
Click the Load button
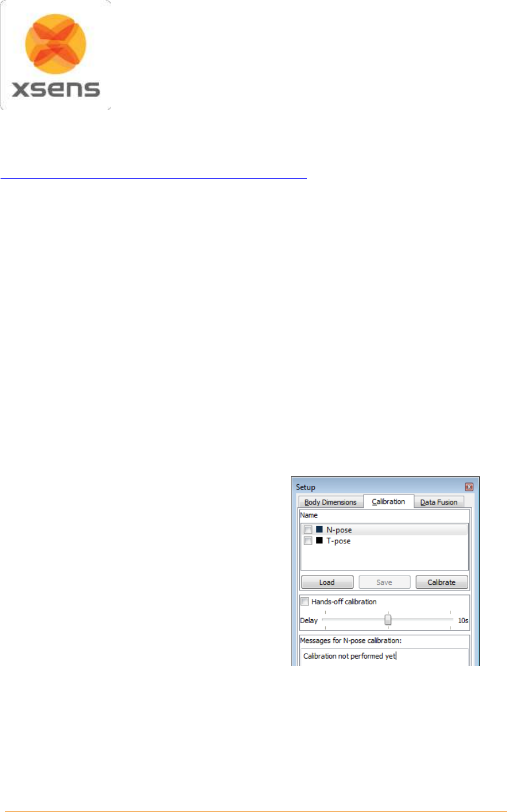point(327,582)
